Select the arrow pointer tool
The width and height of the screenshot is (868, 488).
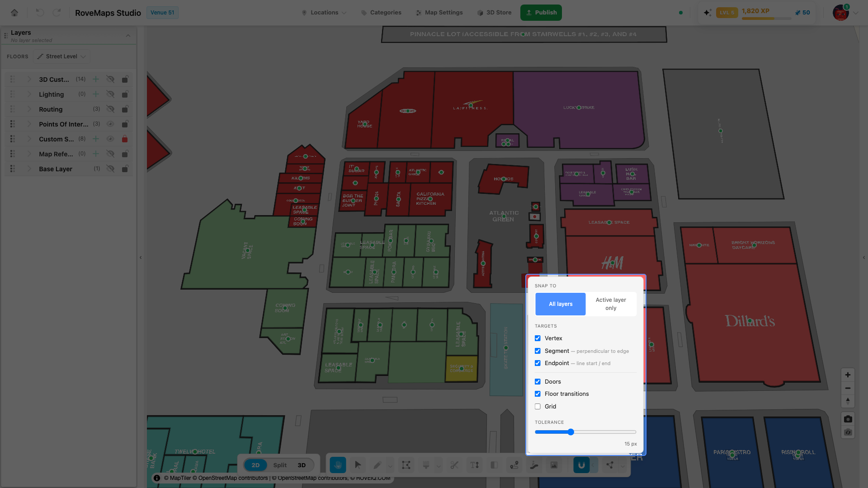[x=358, y=465]
